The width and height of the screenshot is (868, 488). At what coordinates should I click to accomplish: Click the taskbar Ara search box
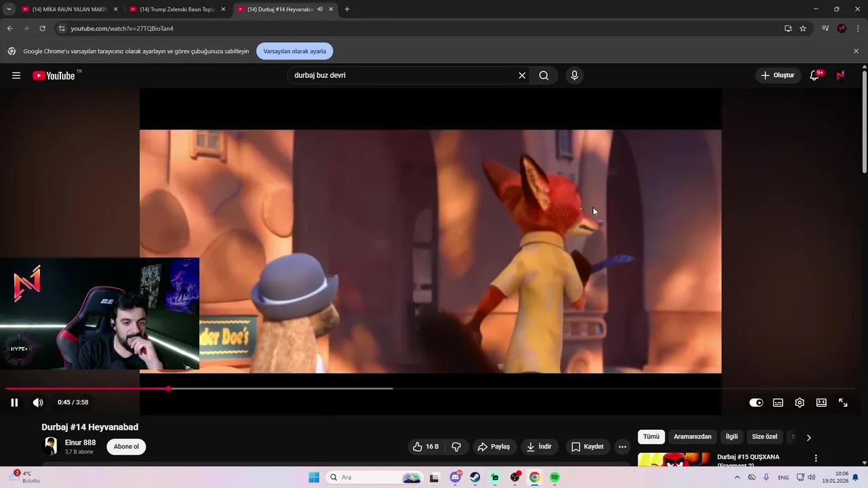pyautogui.click(x=374, y=478)
